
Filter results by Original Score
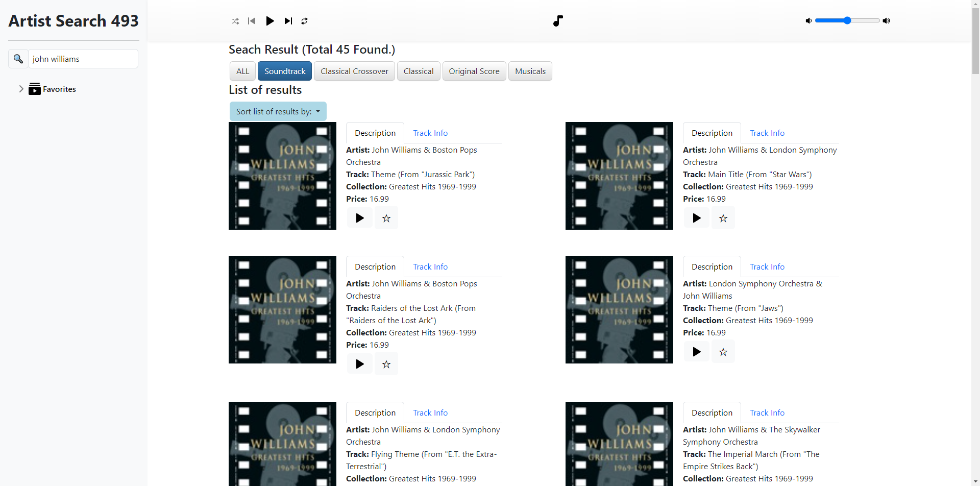pos(474,71)
